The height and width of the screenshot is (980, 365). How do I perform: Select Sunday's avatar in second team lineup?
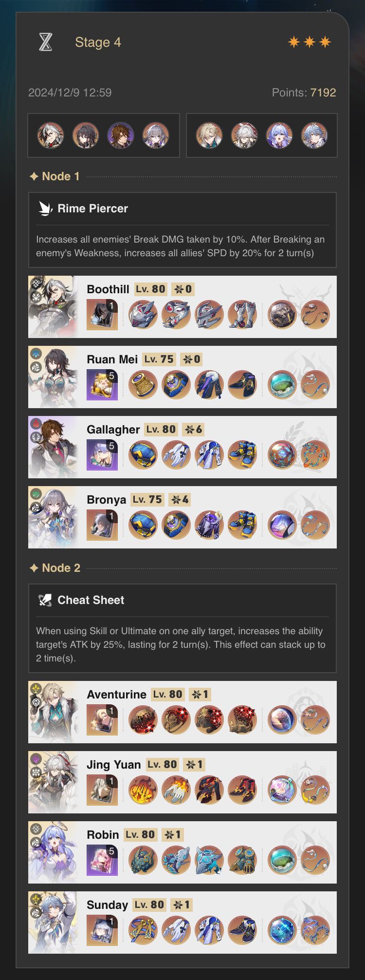314,135
